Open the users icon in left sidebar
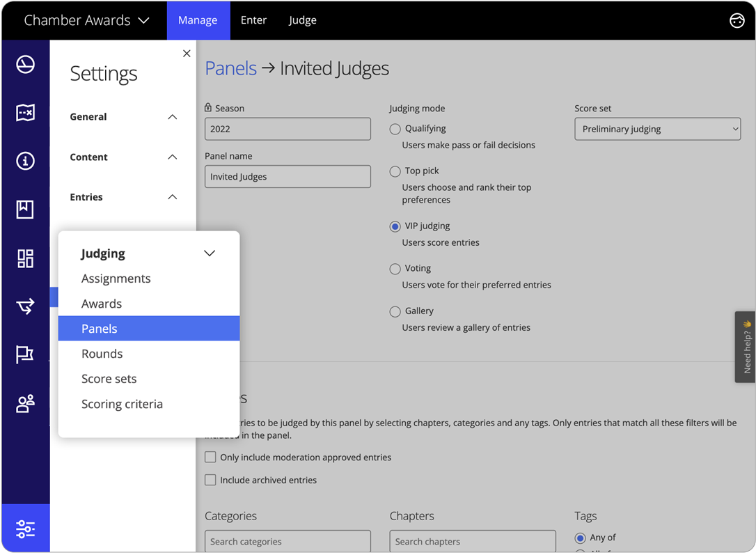The height and width of the screenshot is (555, 756). pyautogui.click(x=25, y=403)
